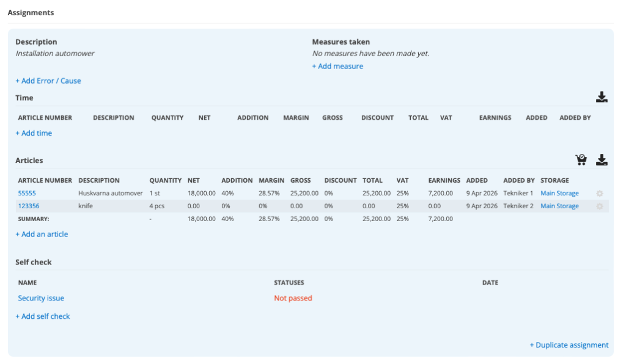Image resolution: width=626 pixels, height=364 pixels.
Task: Click the 'Not passed' status text
Action: pyautogui.click(x=293, y=298)
